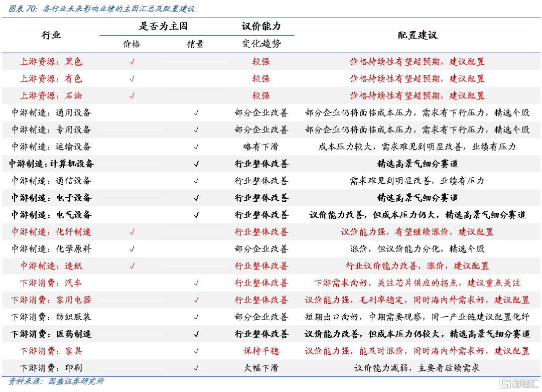Viewport: 542px width, 392px height.
Task: Click the 变化趋势 sub-header
Action: (261, 44)
